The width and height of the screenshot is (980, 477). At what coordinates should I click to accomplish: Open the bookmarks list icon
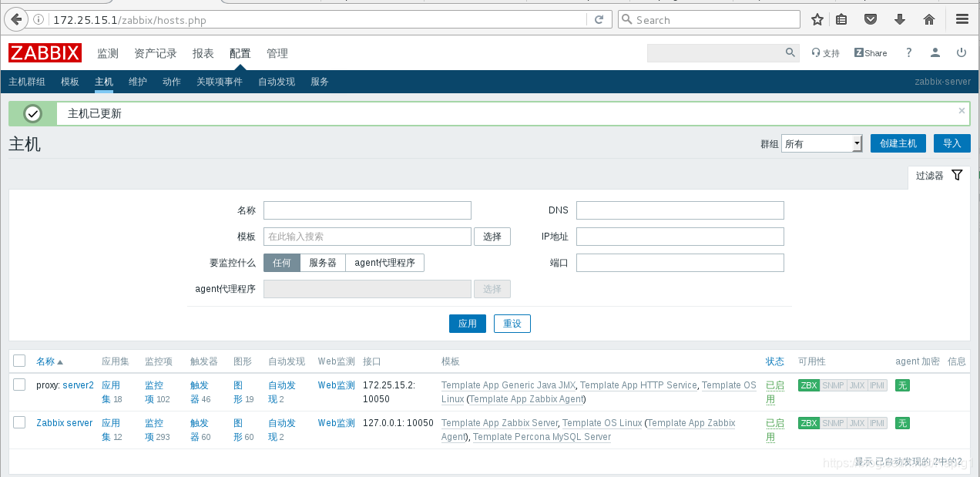pyautogui.click(x=841, y=20)
